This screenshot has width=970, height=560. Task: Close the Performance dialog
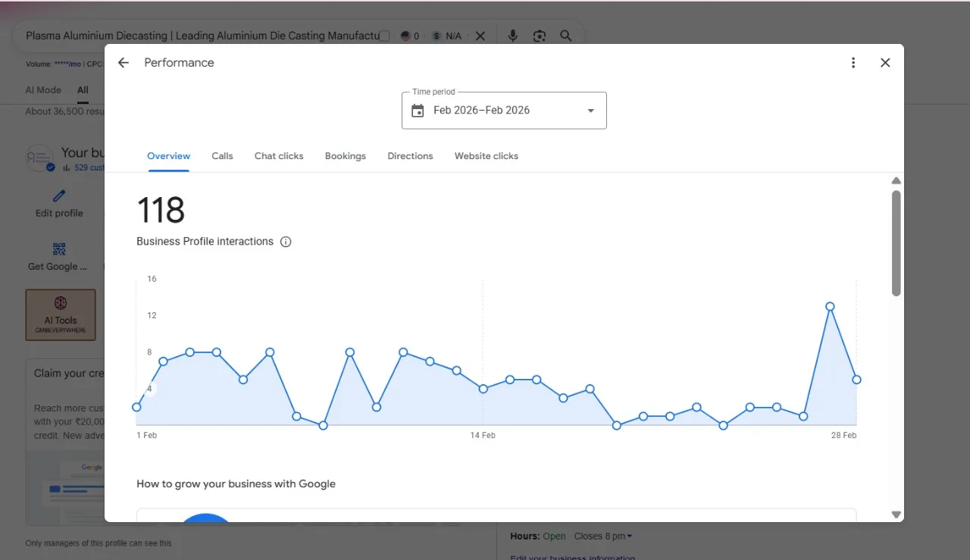coord(885,63)
